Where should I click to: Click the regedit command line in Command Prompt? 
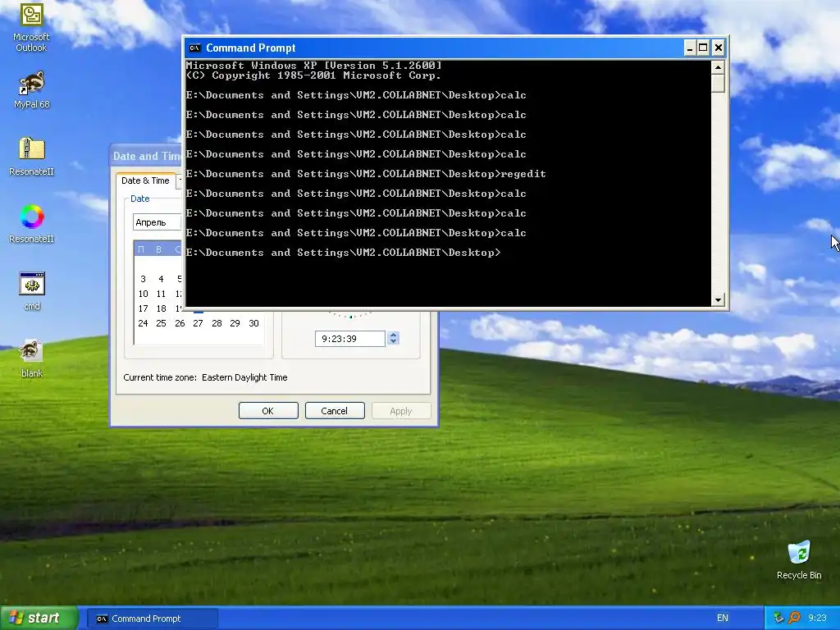366,174
